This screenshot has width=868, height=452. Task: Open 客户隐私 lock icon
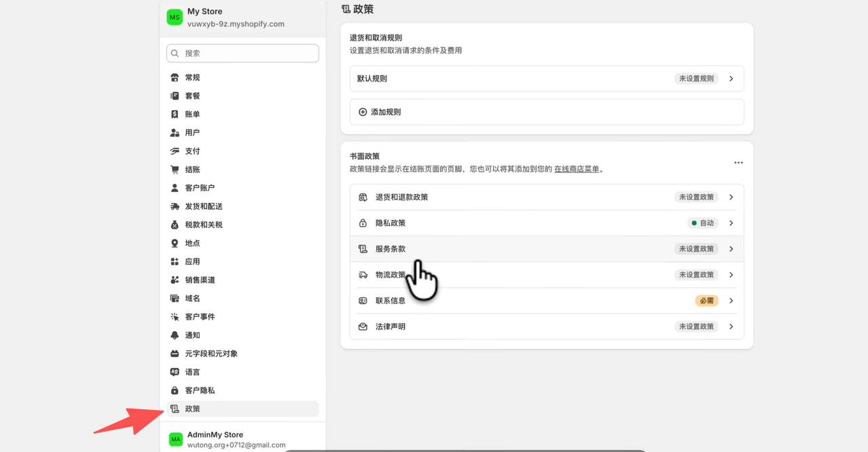[x=175, y=390]
